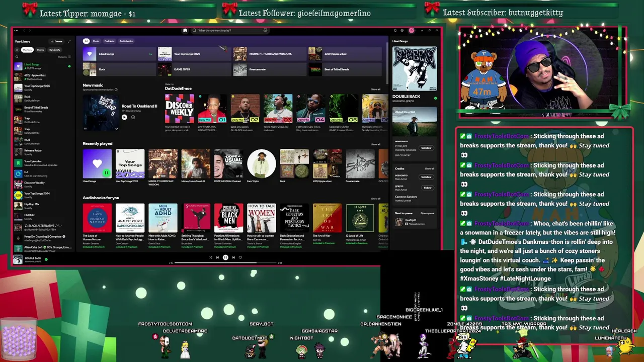
Task: Click sponsored recommendation info question icon
Action: tap(116, 90)
